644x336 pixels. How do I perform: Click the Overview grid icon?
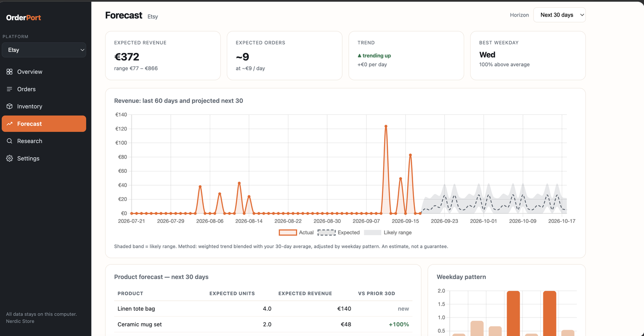click(x=9, y=72)
